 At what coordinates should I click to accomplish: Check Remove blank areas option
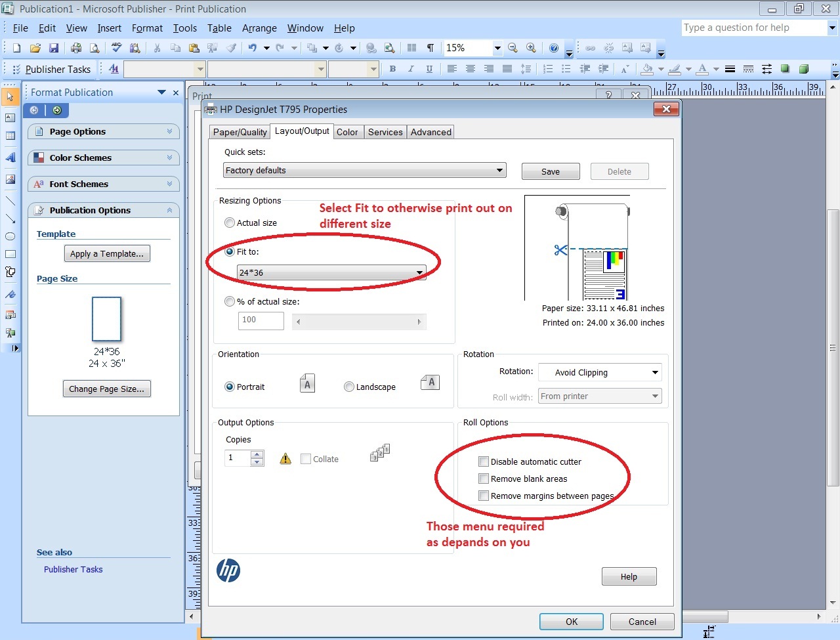tap(484, 479)
